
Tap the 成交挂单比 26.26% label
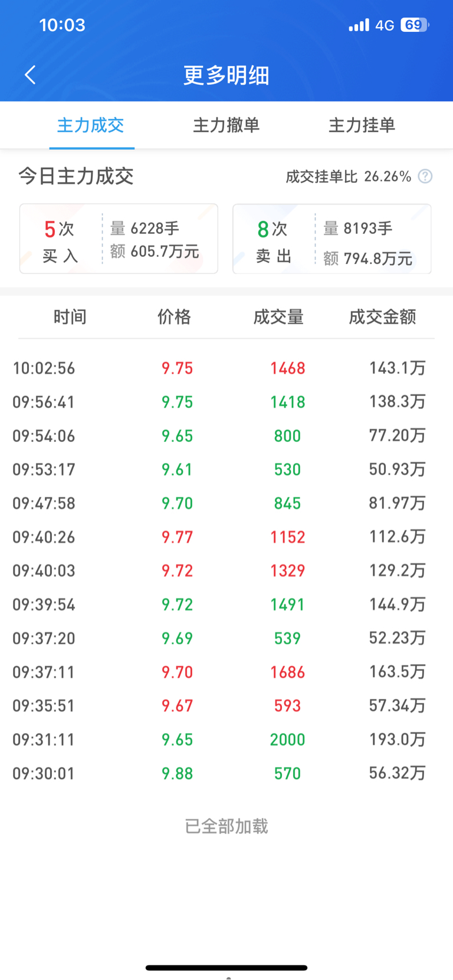point(349,177)
